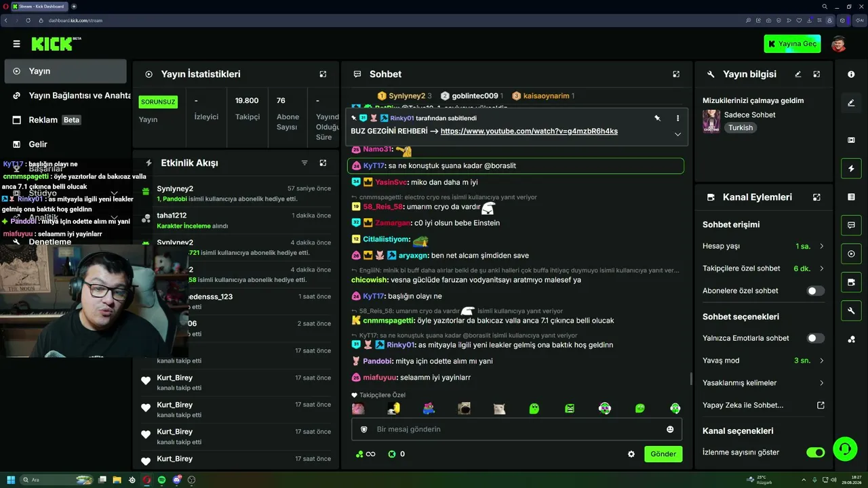This screenshot has height=488, width=868.
Task: Click the Sadece Sohbet category thumbnail
Action: click(x=711, y=121)
